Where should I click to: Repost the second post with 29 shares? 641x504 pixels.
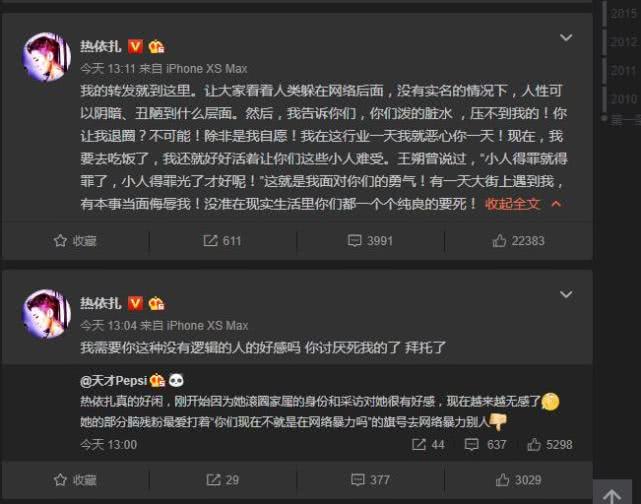(x=222, y=480)
